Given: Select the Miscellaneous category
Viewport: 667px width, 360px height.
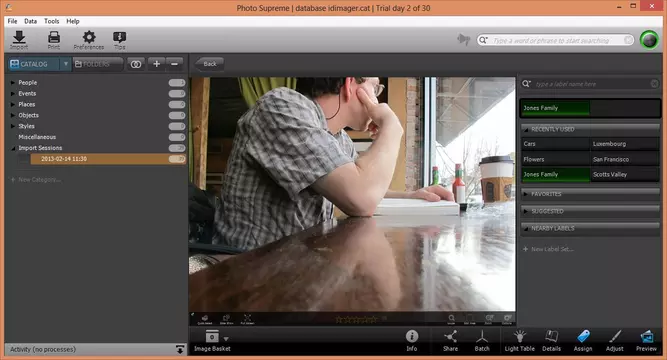Looking at the screenshot, I should (x=37, y=137).
